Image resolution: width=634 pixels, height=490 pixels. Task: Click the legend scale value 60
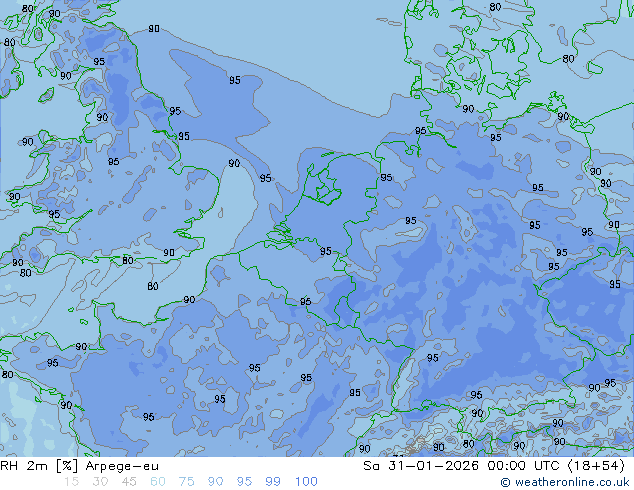(158, 482)
